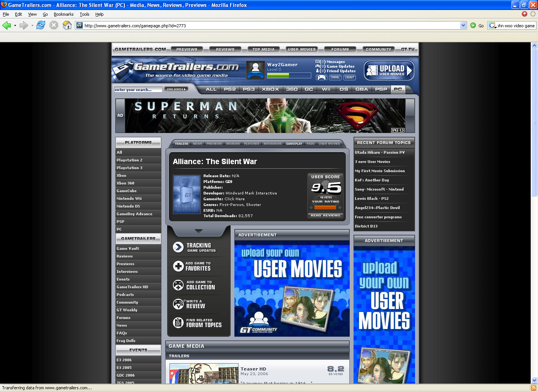Click the Tracking Game Updates arrow icon
538x392 pixels.
tap(178, 247)
